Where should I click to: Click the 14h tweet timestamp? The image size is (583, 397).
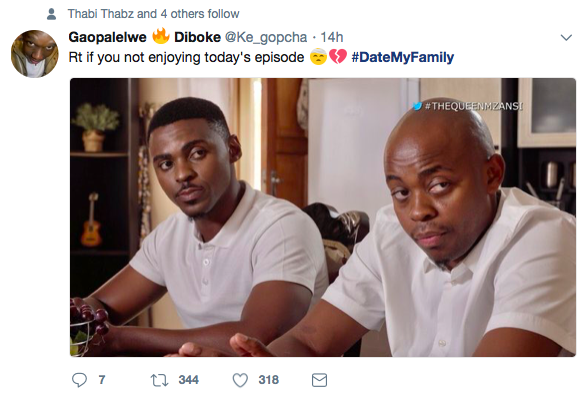[x=332, y=37]
